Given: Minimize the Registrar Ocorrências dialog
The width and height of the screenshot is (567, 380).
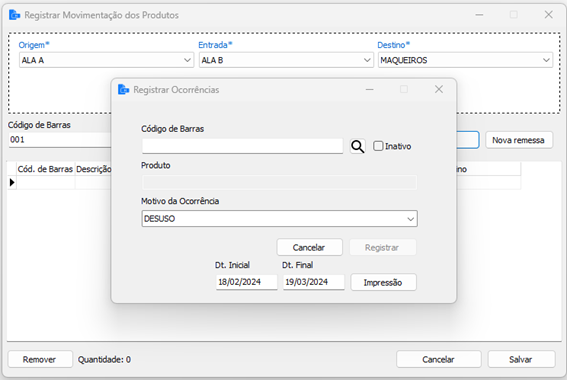Looking at the screenshot, I should tap(370, 89).
